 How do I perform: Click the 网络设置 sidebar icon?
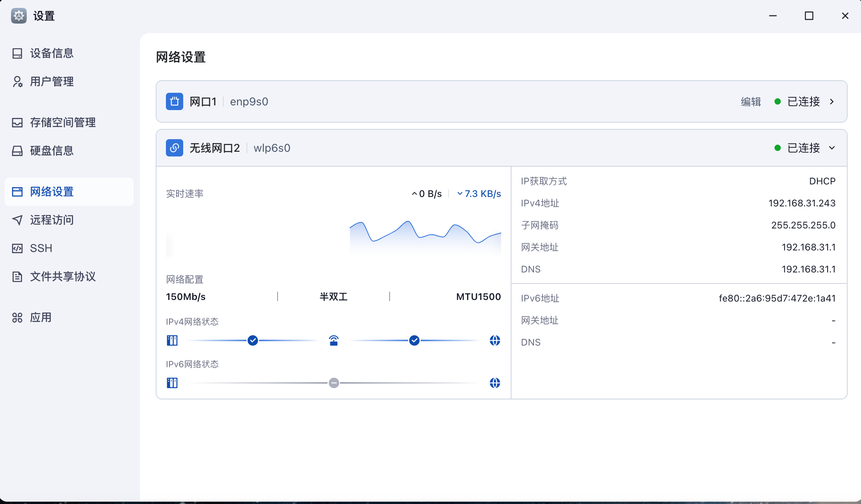tap(17, 192)
